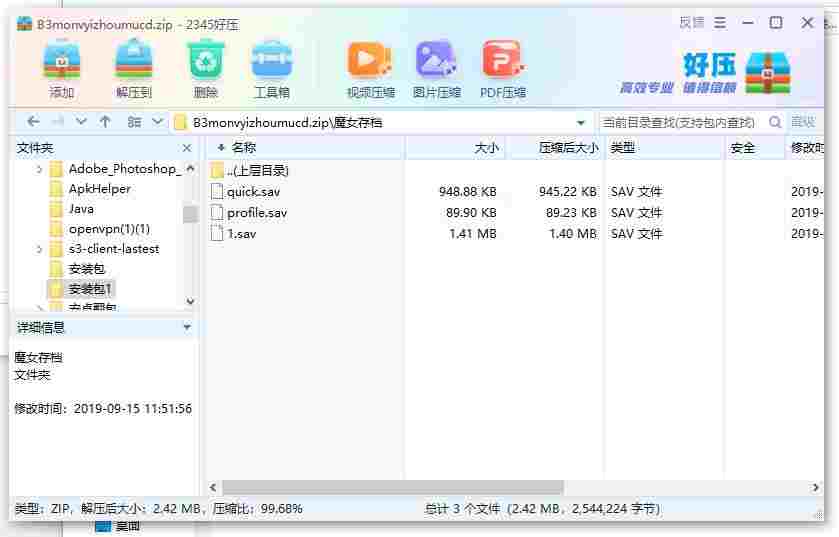Screen dimensions: 839x537
Task: Click the 反馈 feedback link
Action: pyautogui.click(x=691, y=23)
